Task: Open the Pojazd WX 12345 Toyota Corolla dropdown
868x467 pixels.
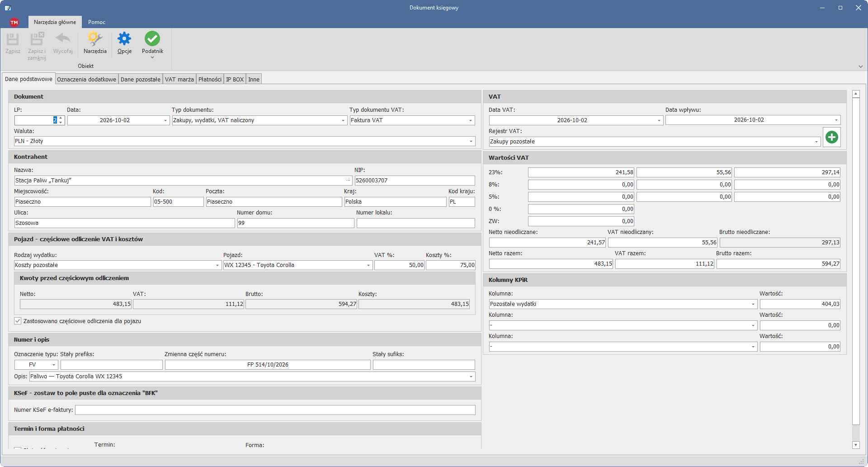Action: (368, 265)
